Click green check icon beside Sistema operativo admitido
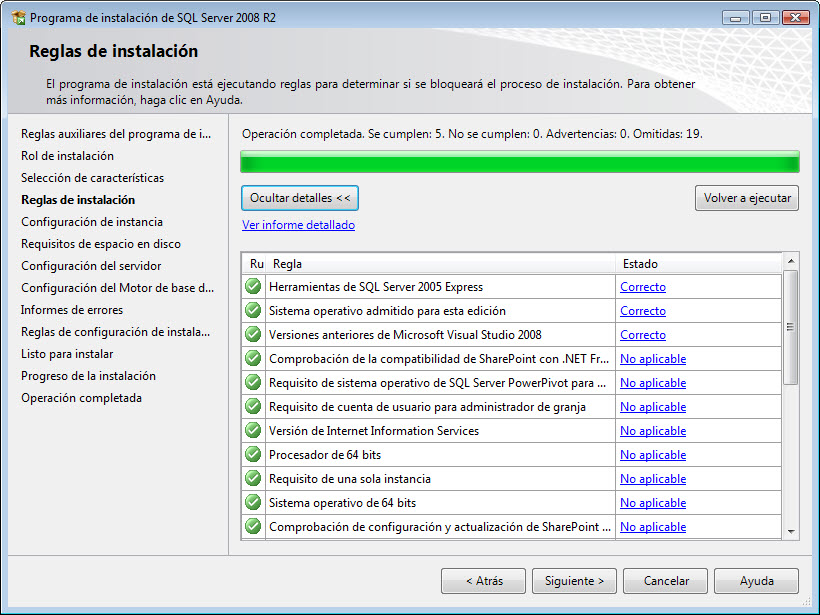The image size is (820, 615). (x=253, y=311)
